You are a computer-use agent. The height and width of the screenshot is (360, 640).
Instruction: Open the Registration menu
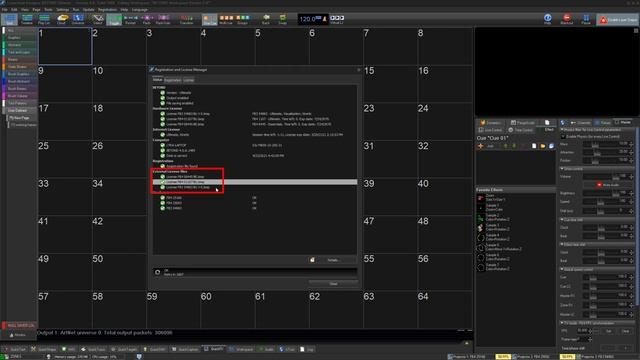tap(107, 9)
